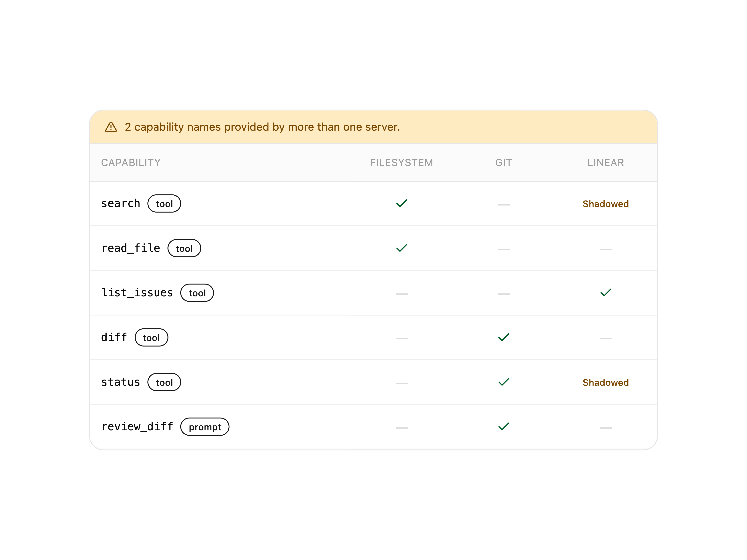This screenshot has width=747, height=560.
Task: Click the filesystem dash in diff row
Action: tap(402, 339)
